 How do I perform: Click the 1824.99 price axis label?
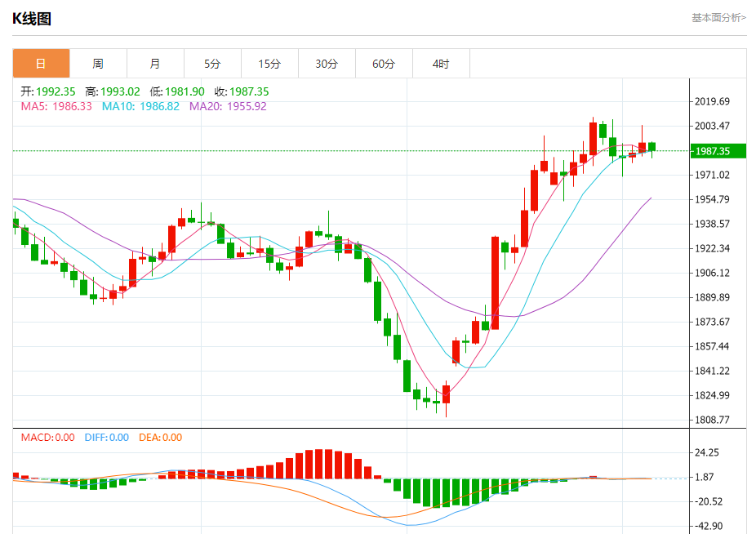712,395
